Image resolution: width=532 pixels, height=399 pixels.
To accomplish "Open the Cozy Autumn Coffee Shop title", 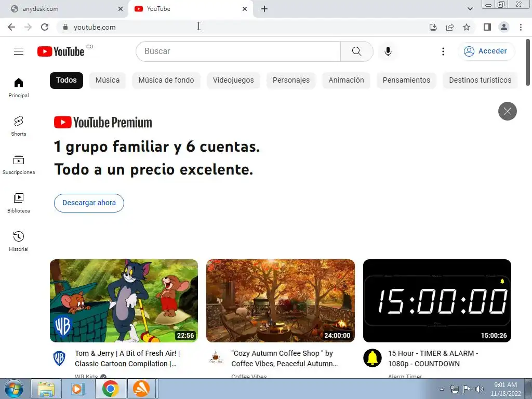I will coord(284,358).
